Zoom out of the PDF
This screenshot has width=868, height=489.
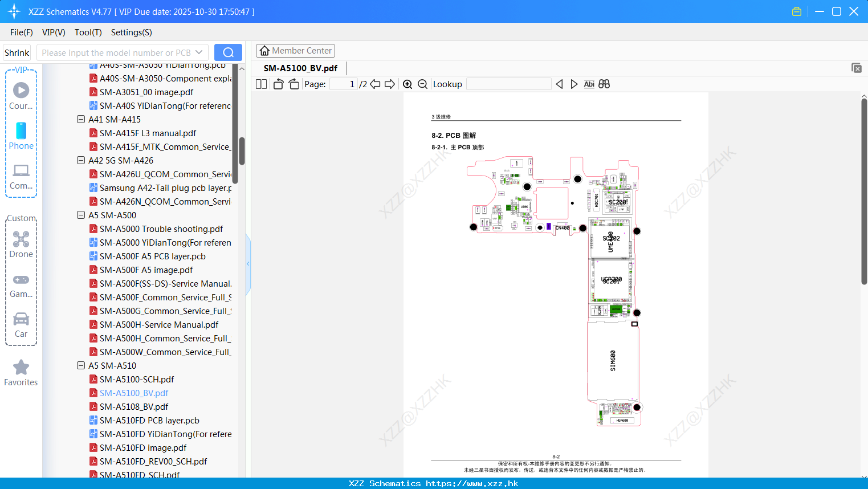pyautogui.click(x=422, y=84)
